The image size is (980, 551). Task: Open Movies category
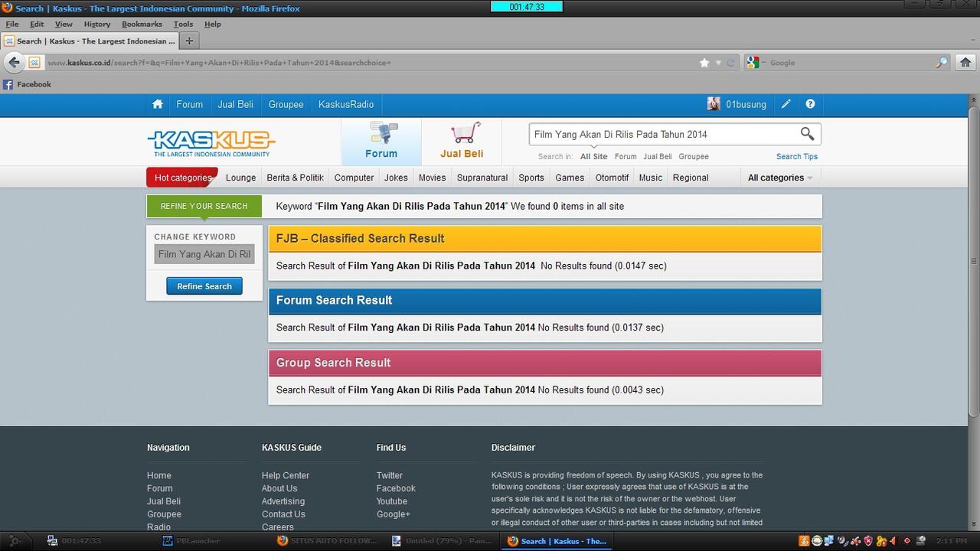[x=432, y=178]
